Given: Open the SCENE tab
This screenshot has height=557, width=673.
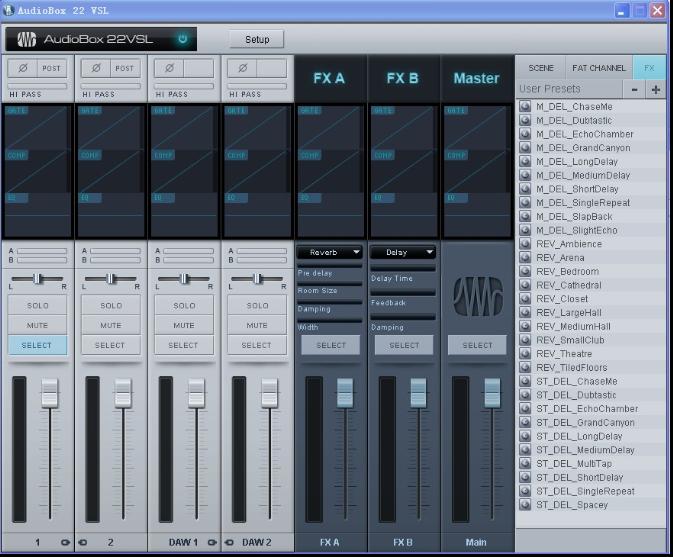Looking at the screenshot, I should pos(541,68).
